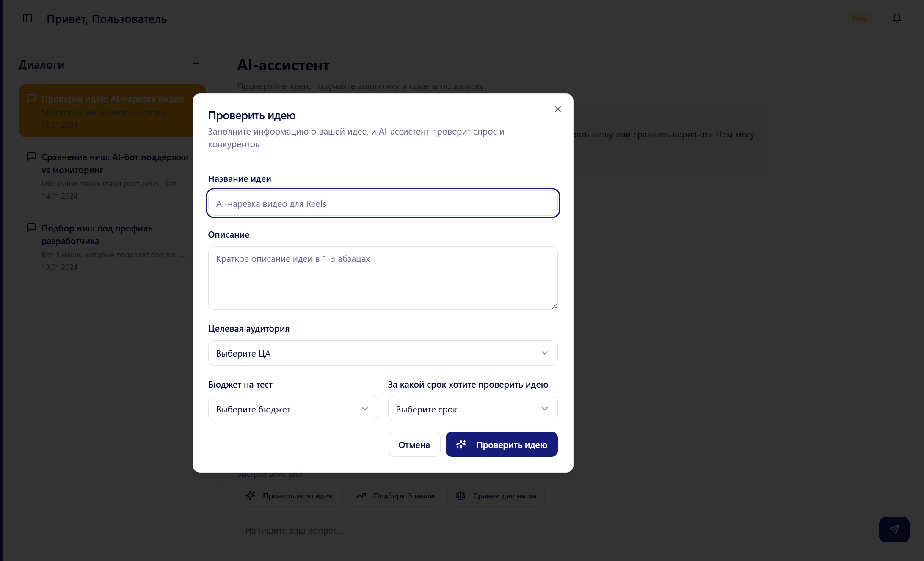Screen dimensions: 924x561
Task: Click the 'Free' plan badge
Action: tap(859, 18)
